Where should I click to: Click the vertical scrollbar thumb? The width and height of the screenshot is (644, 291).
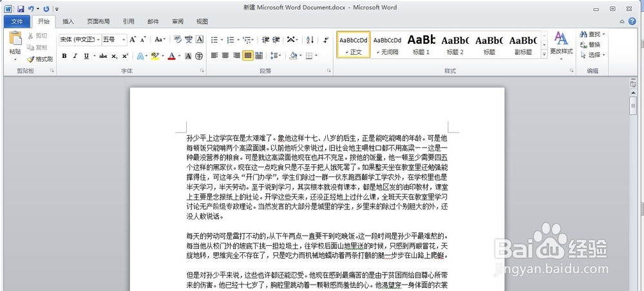click(633, 106)
